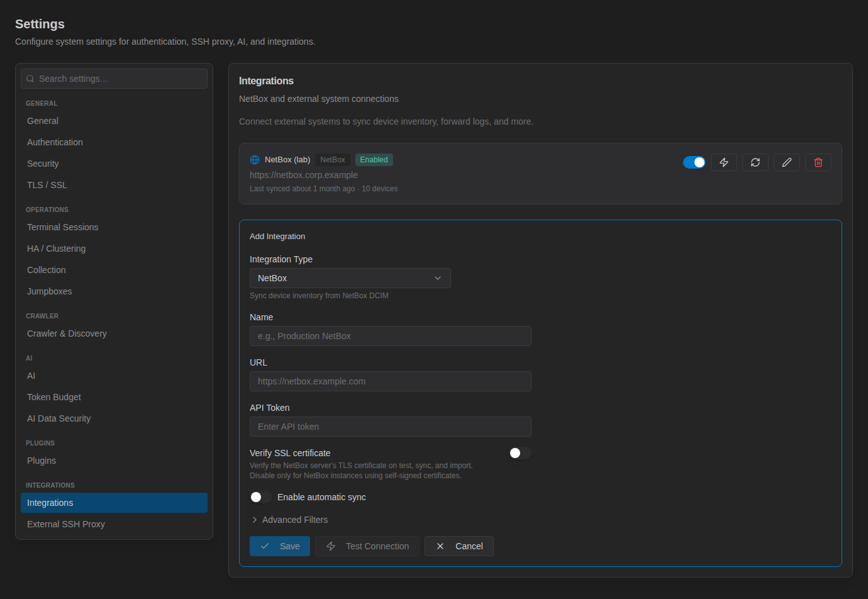Test the NetBox (lab) connection lightning icon

(724, 162)
